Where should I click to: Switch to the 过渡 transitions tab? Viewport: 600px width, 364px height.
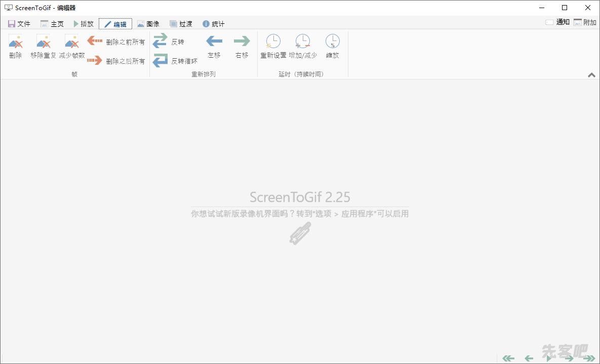click(x=181, y=24)
